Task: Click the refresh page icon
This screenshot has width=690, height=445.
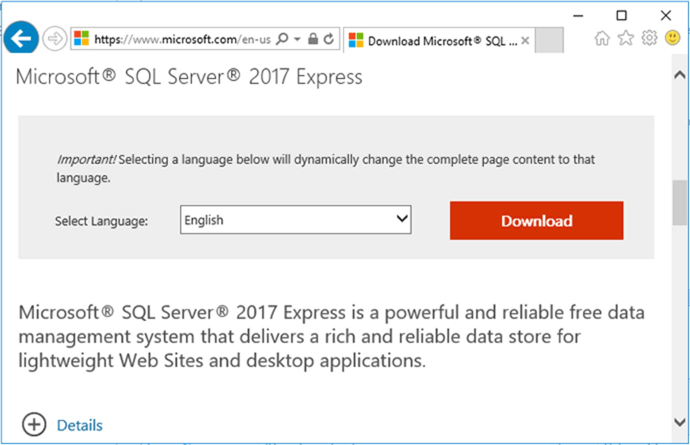Action: (329, 39)
